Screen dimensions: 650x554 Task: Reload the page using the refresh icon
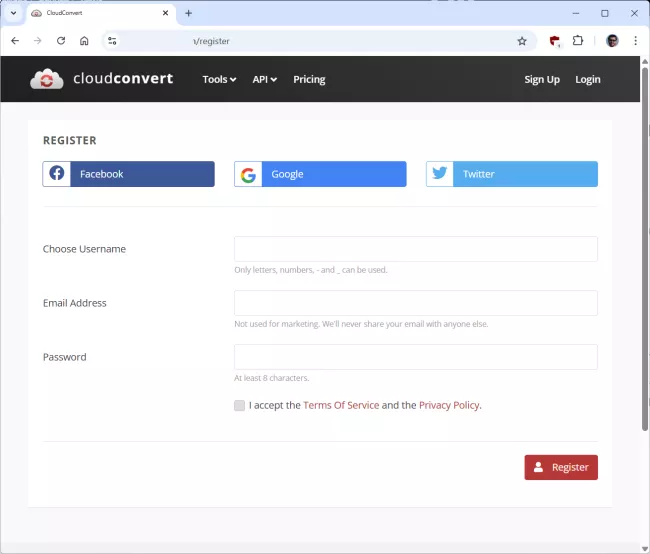pyautogui.click(x=61, y=41)
